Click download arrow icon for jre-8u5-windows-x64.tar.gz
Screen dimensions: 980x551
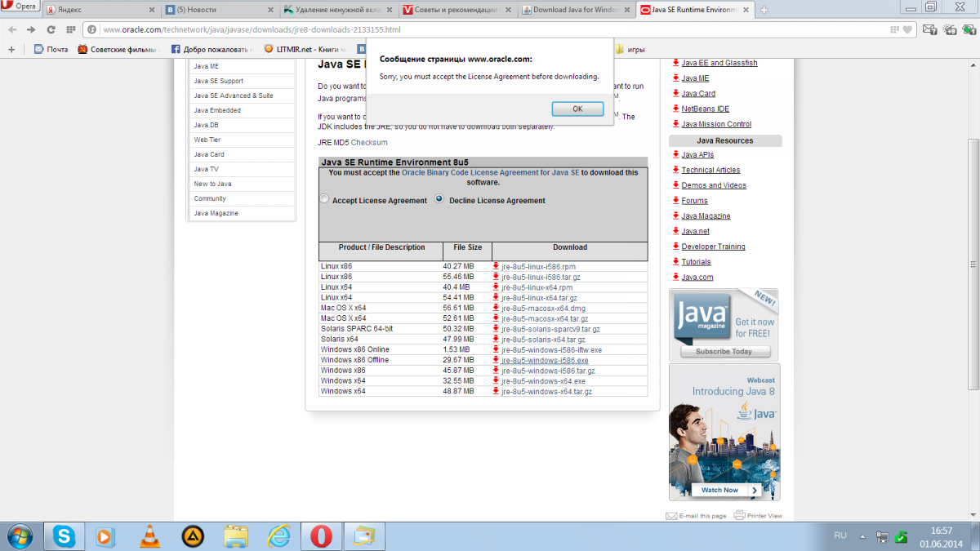pos(496,391)
